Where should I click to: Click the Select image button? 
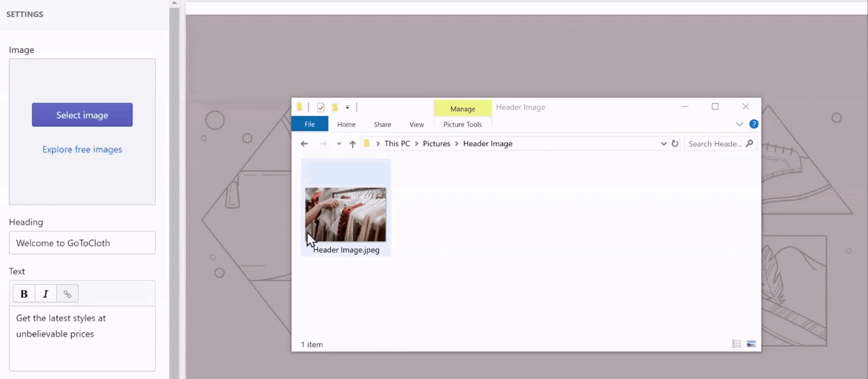(82, 115)
